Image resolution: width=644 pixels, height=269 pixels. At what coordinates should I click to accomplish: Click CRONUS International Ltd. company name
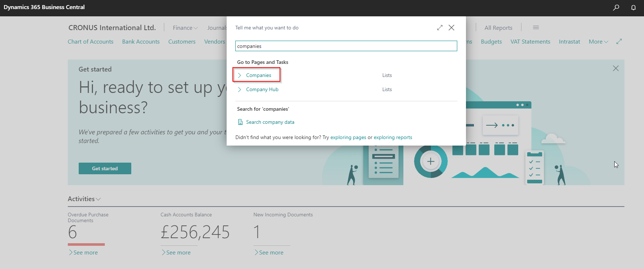pos(112,28)
